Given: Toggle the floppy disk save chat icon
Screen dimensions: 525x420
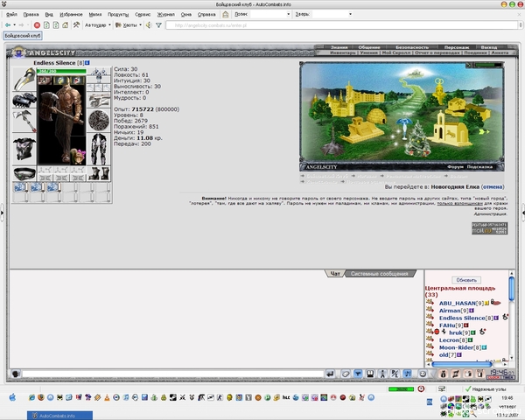Looking at the screenshot, I should [x=370, y=374].
